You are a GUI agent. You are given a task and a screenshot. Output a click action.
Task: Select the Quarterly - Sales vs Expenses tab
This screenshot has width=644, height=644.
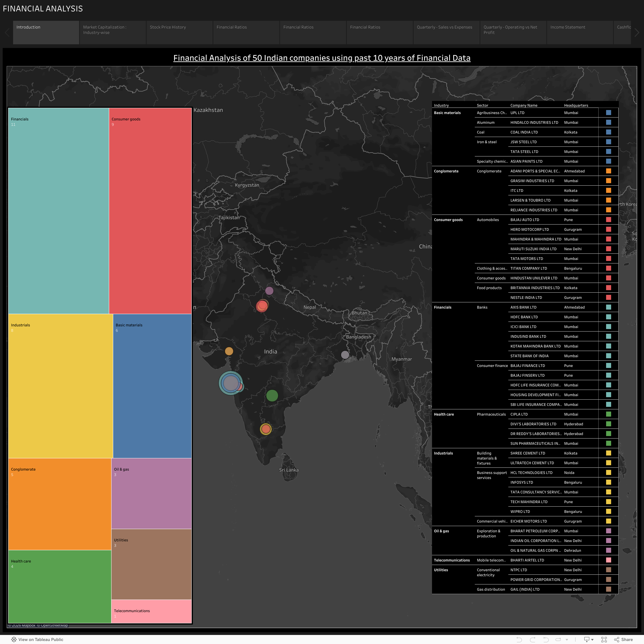click(x=446, y=32)
